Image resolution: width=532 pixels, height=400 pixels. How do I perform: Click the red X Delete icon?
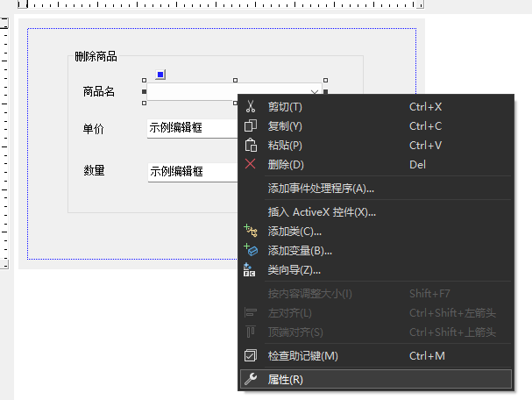coord(251,164)
